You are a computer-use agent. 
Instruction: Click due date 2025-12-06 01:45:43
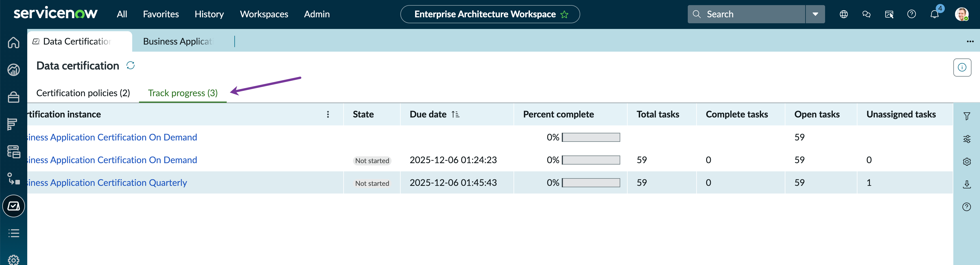click(453, 183)
